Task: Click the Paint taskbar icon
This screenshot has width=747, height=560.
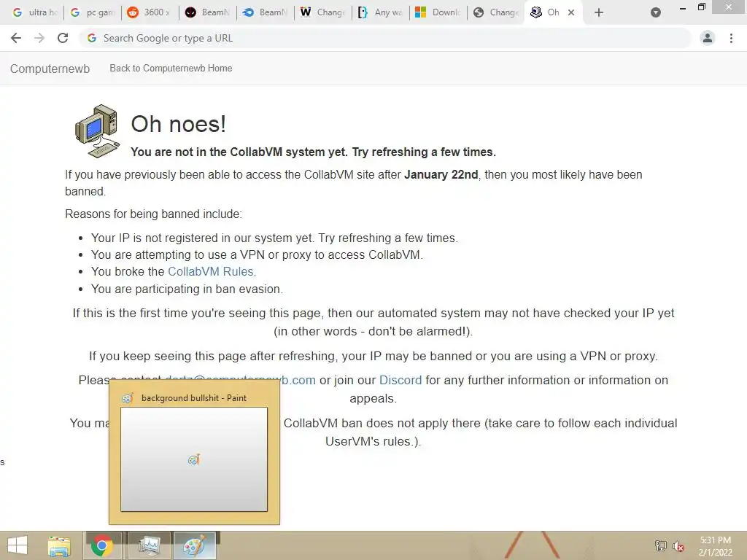Action: (x=194, y=545)
